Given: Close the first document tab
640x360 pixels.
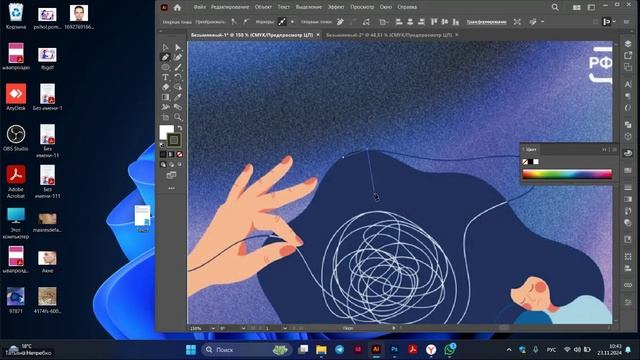Looking at the screenshot, I should pos(318,35).
